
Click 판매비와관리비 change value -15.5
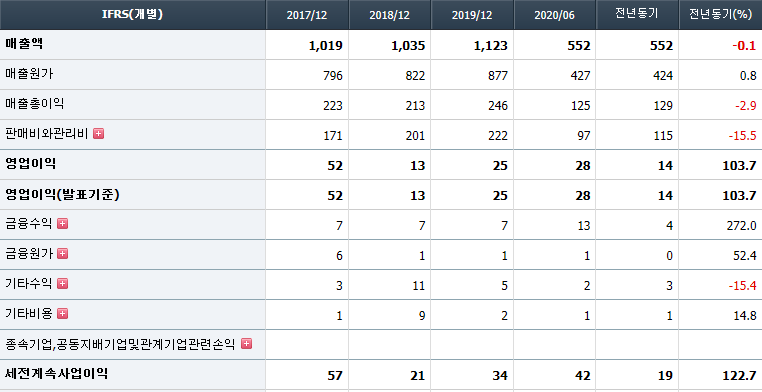pyautogui.click(x=742, y=136)
